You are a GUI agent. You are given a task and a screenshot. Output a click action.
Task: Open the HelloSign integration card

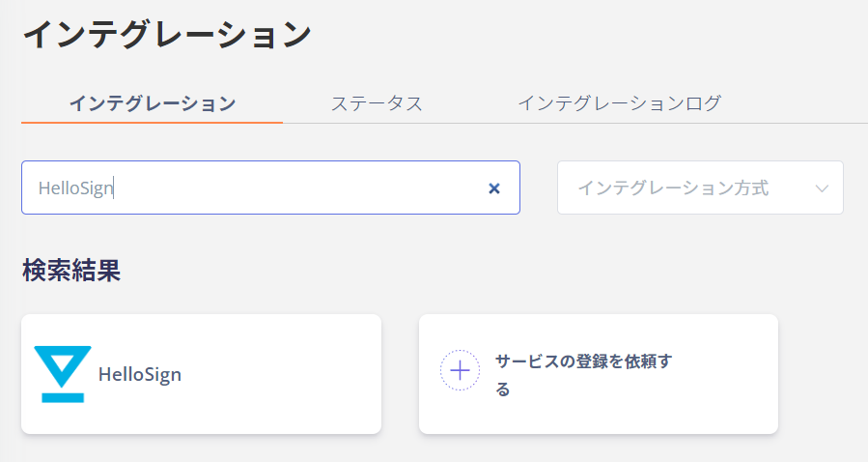coord(202,374)
